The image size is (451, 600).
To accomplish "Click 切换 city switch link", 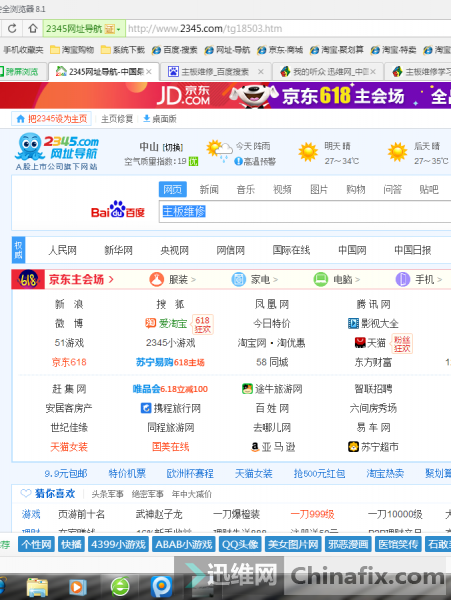I will (x=173, y=147).
